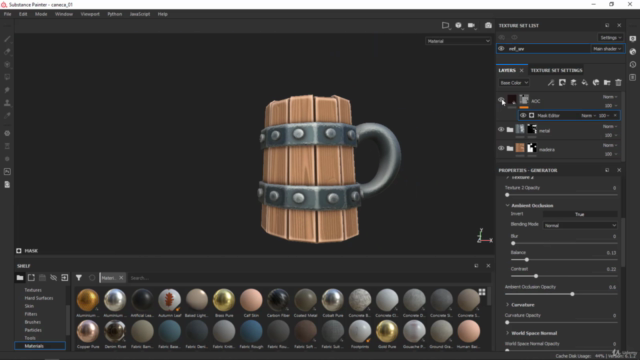Remove the Materials filter tag in Shelf

tap(121, 278)
